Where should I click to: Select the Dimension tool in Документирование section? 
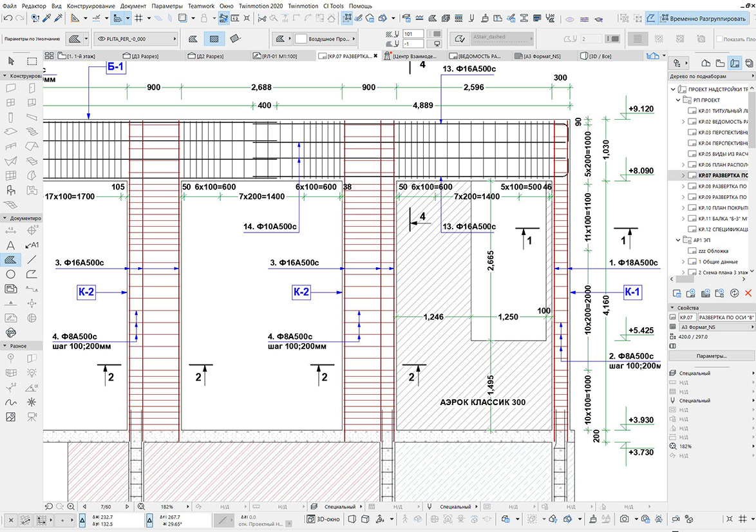[10, 231]
